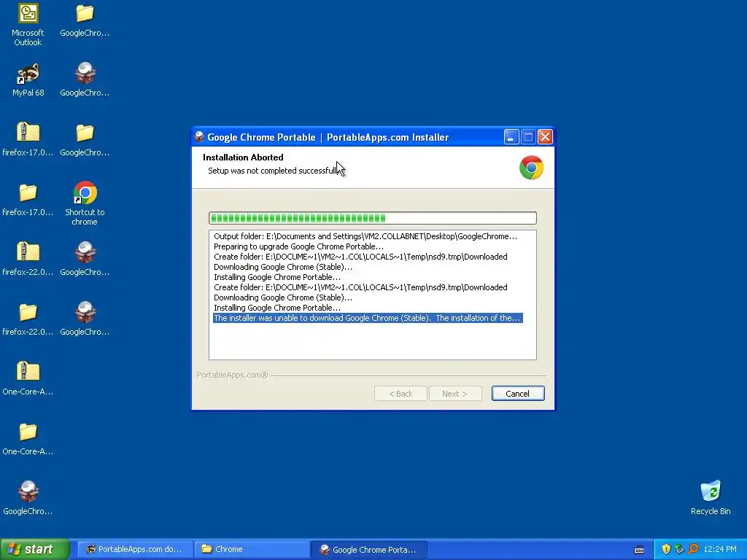The width and height of the screenshot is (747, 560).
Task: Click 'Google Chrome Porta...' taskbar button
Action: pos(368,549)
